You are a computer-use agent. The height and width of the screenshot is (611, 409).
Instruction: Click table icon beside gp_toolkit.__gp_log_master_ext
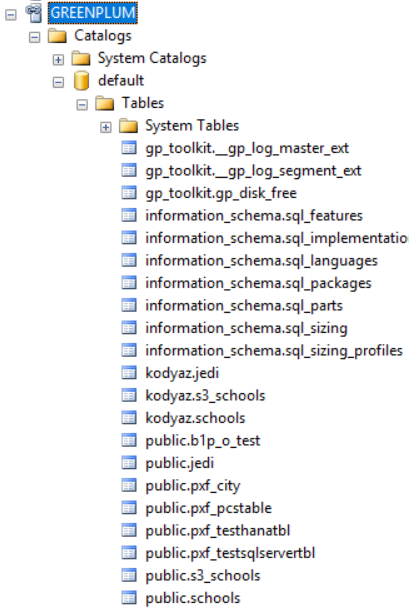[129, 148]
